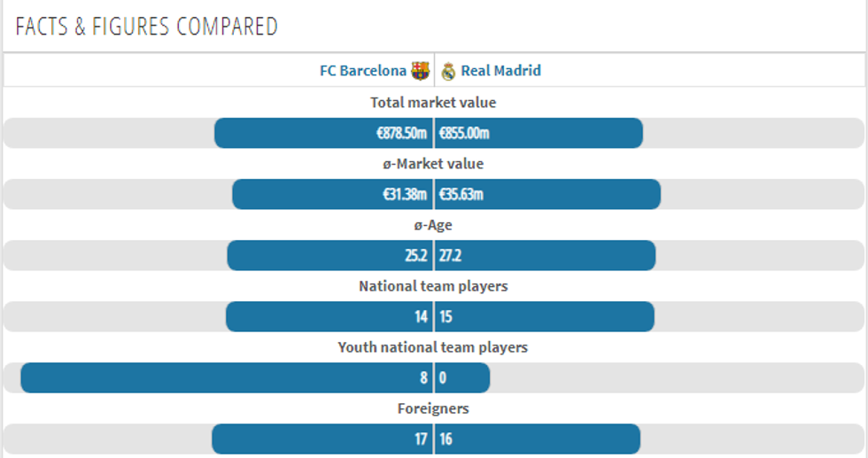Click Barcelona's €31.38m average market value bar
This screenshot has width=868, height=458.
(332, 194)
